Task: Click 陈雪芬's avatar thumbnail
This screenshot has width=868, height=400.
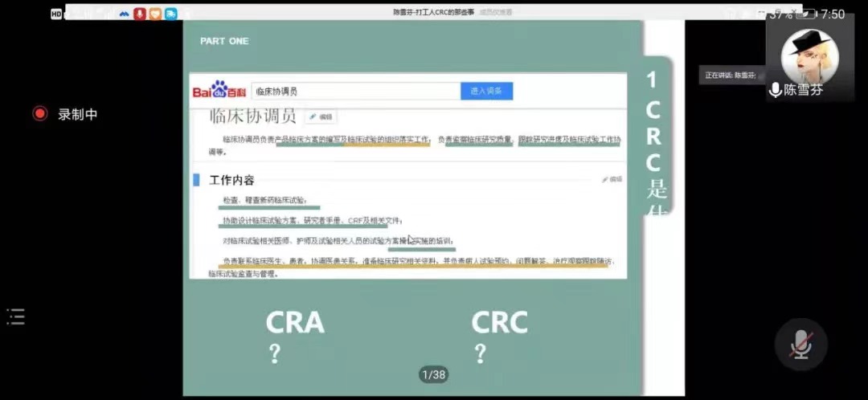Action: point(809,56)
